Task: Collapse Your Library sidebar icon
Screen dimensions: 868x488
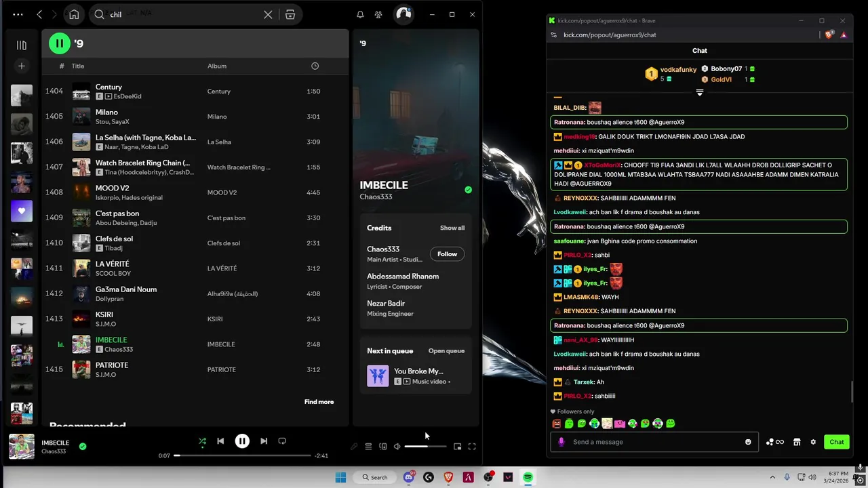Action: click(22, 45)
